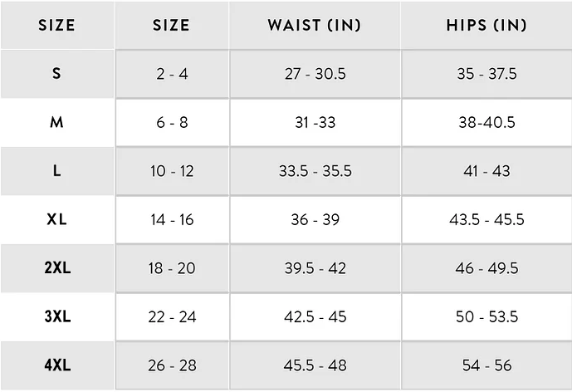Click the 27 - 30.5 waist cell
The image size is (572, 392).
pyautogui.click(x=315, y=74)
